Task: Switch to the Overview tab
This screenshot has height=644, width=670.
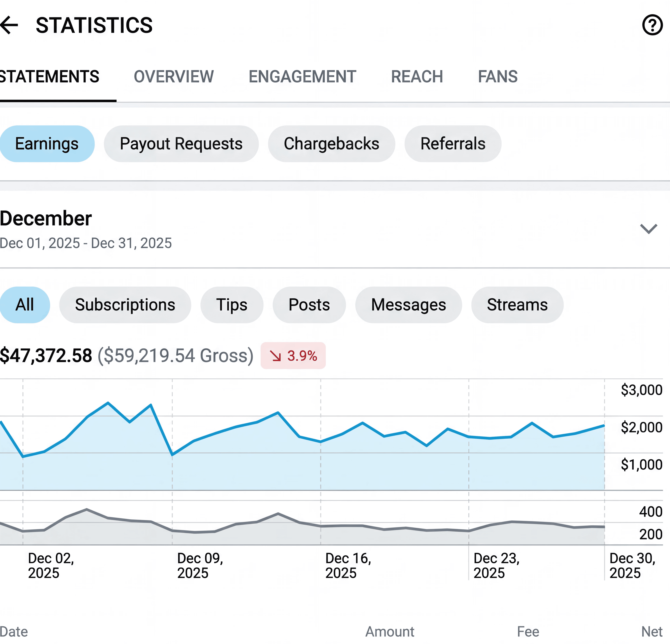Action: (x=174, y=77)
